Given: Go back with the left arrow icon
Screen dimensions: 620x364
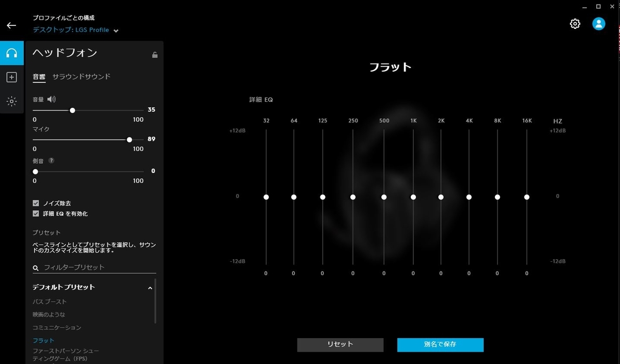Looking at the screenshot, I should (11, 25).
